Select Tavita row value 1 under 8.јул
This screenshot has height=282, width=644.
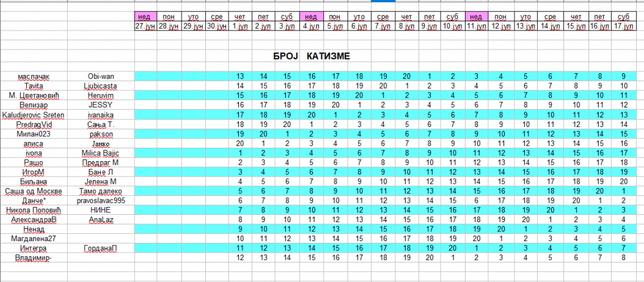coord(406,86)
